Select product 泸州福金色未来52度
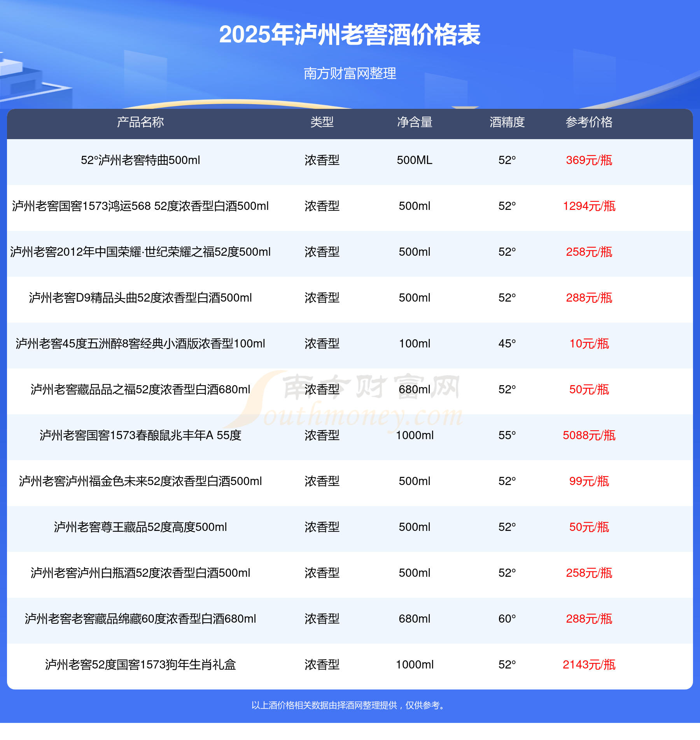 [x=140, y=481]
